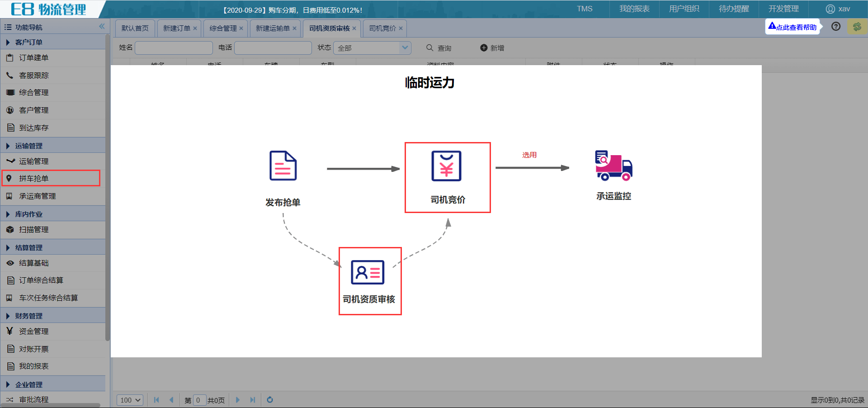The width and height of the screenshot is (868, 408).
Task: Click the 订单建单 clipboard icon
Action: point(9,58)
